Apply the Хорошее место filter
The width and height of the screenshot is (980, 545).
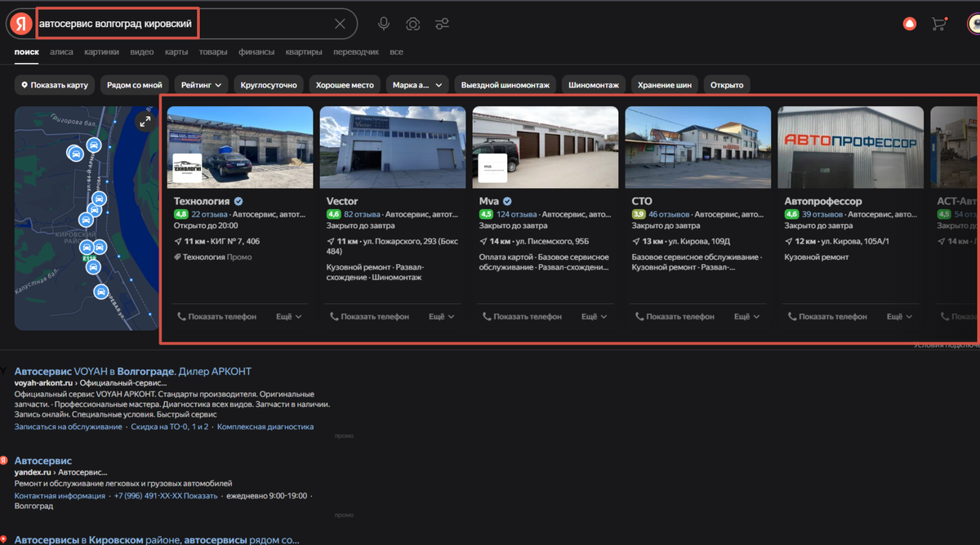(x=345, y=85)
